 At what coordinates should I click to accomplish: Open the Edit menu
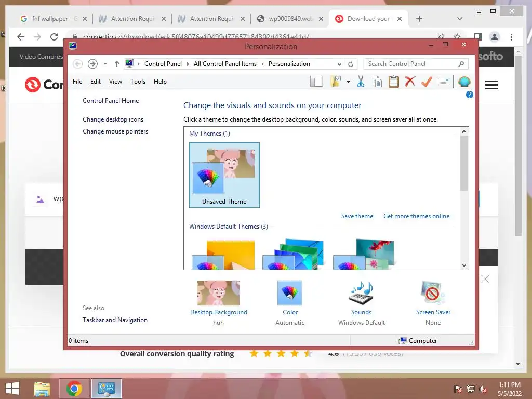pos(96,82)
